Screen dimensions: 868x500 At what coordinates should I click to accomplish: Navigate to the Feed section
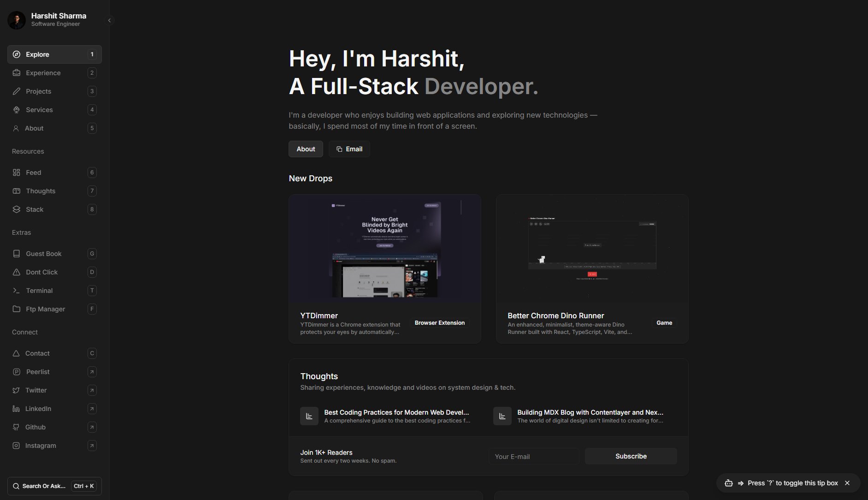[34, 173]
